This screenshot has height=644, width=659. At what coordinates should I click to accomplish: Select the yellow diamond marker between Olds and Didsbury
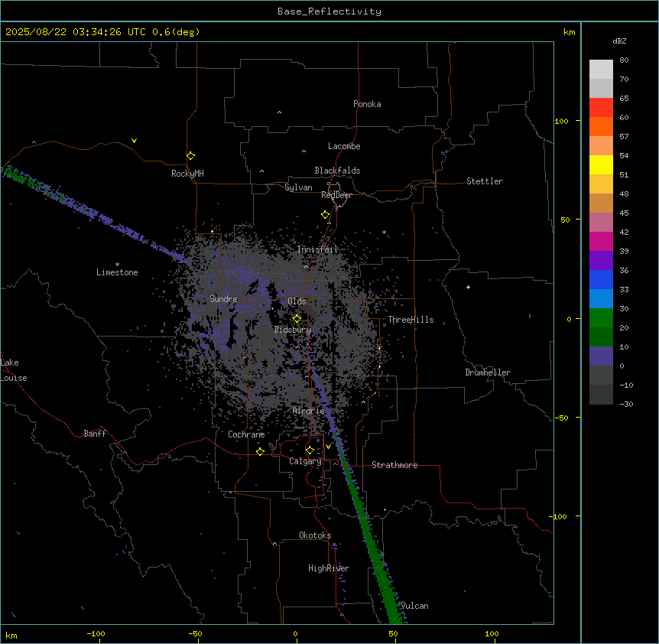(x=297, y=319)
